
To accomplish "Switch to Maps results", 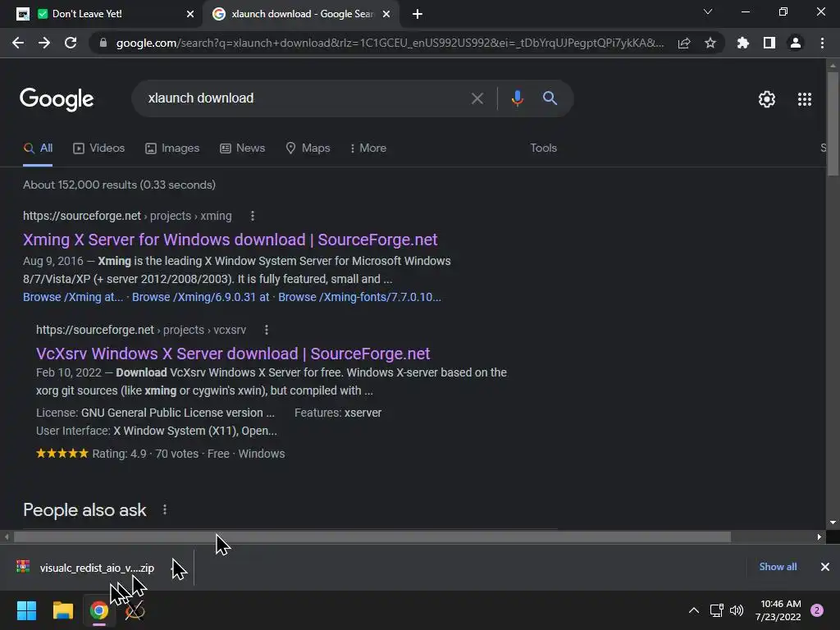I will (308, 148).
